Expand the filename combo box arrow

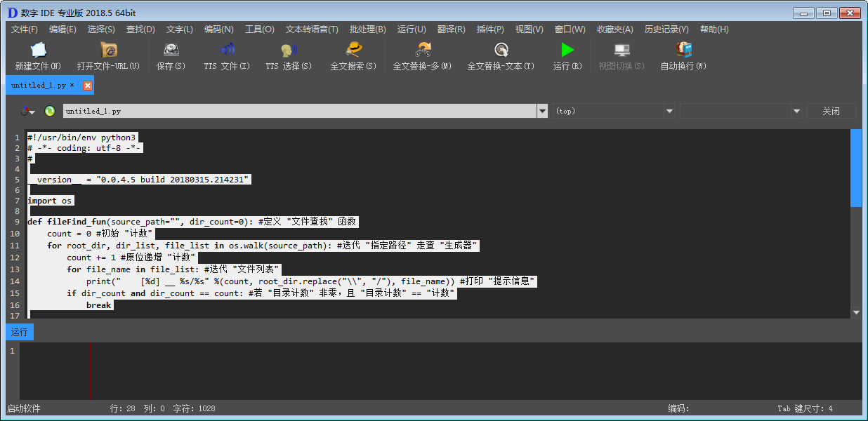pyautogui.click(x=542, y=110)
